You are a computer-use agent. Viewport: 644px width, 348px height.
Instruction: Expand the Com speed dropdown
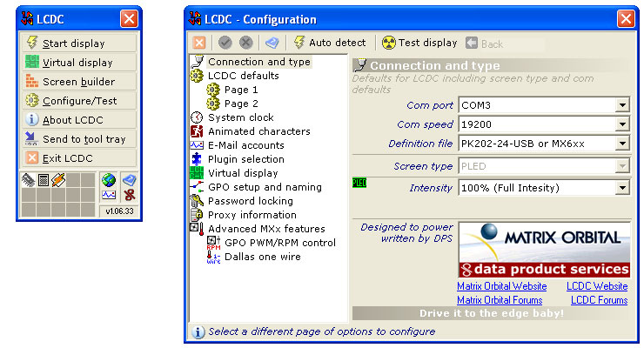[622, 124]
